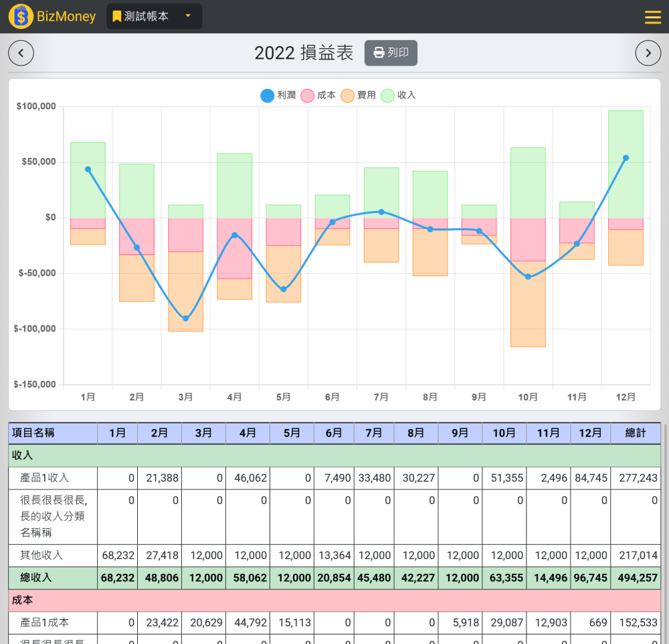This screenshot has height=644, width=669.
Task: Click the 收入 section header row
Action: point(334,455)
